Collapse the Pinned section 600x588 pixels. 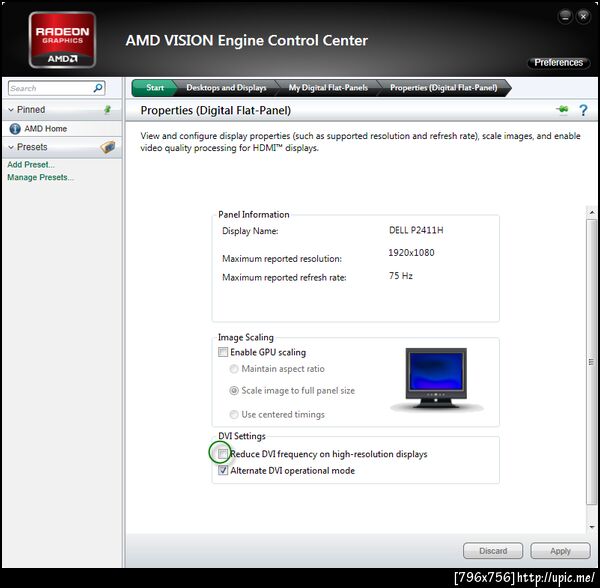pyautogui.click(x=11, y=110)
